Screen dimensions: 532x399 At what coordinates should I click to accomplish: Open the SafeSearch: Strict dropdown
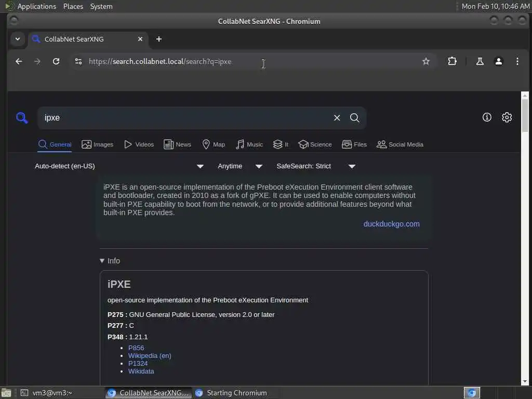pyautogui.click(x=316, y=166)
